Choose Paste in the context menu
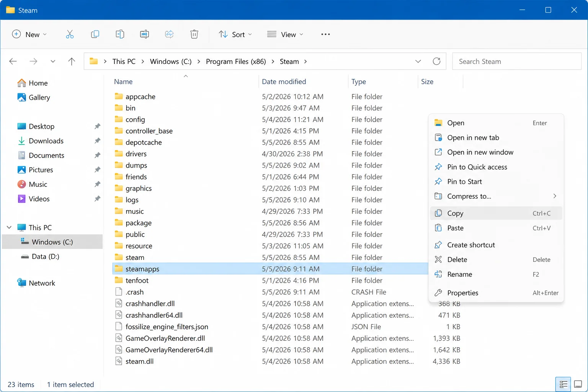Viewport: 588px width, 392px height. point(496,228)
